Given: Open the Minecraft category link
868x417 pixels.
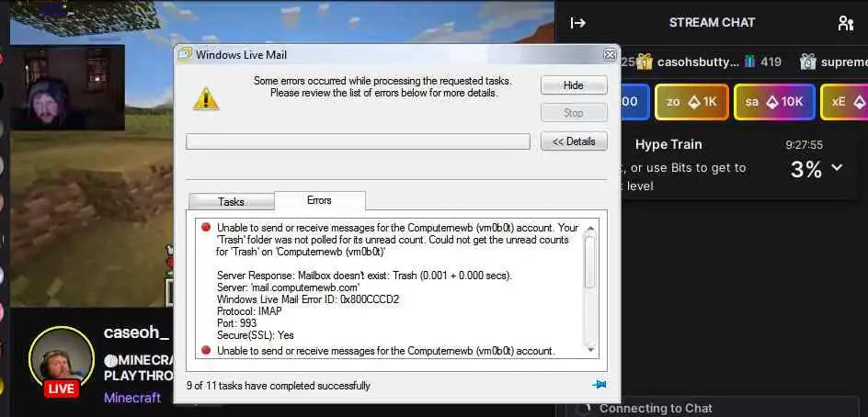Looking at the screenshot, I should (132, 397).
